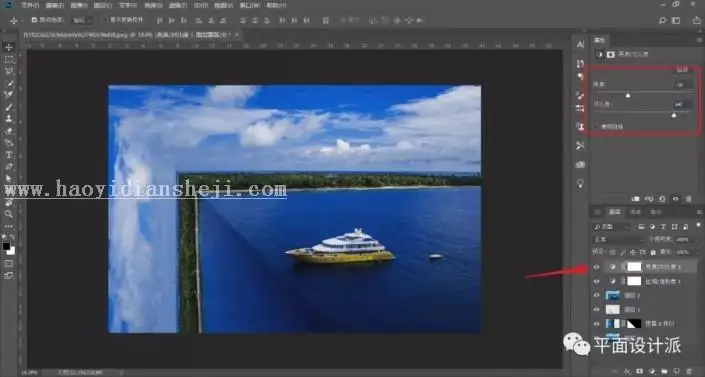Select the Lasso tool
705x377 pixels.
[x=9, y=71]
